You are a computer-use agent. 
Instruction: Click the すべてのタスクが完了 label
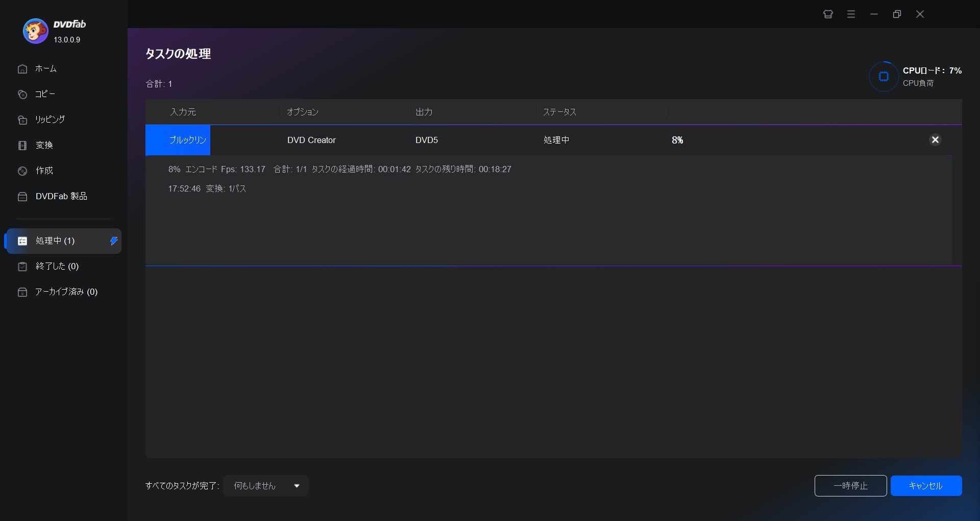point(182,486)
